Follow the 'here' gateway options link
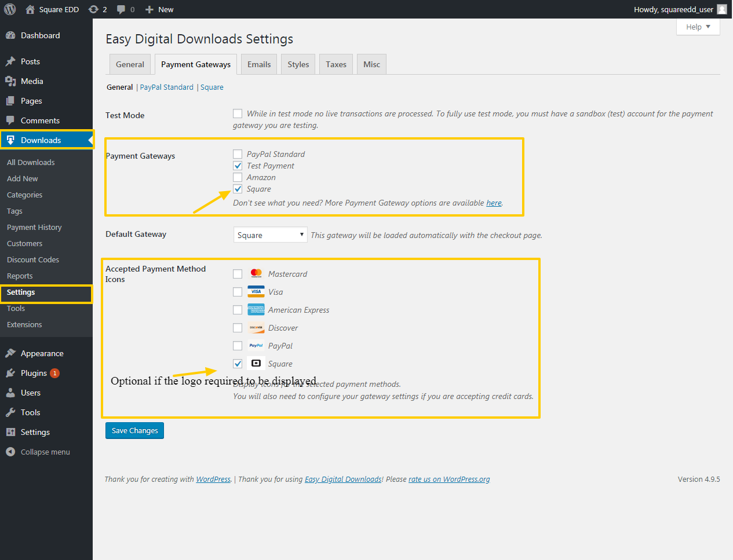Image resolution: width=733 pixels, height=560 pixels. pyautogui.click(x=494, y=203)
